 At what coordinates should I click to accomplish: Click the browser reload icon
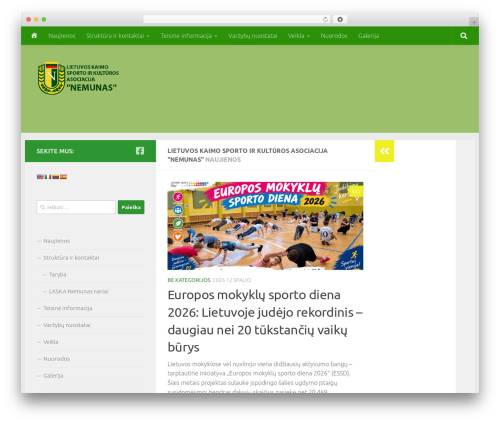point(325,19)
